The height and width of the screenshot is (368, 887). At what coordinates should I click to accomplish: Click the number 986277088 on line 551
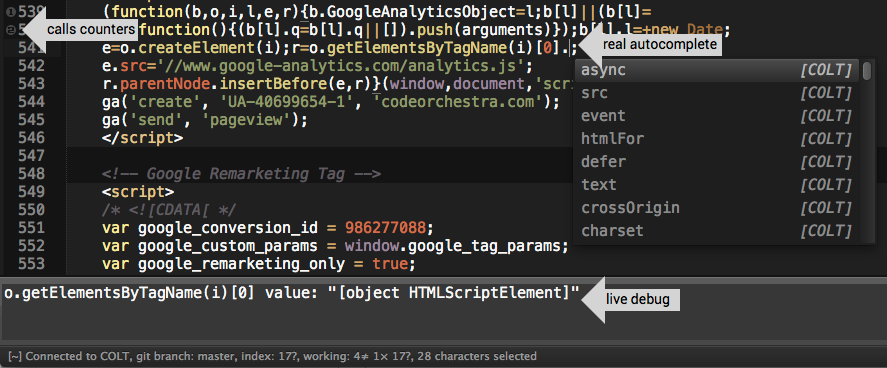click(385, 228)
